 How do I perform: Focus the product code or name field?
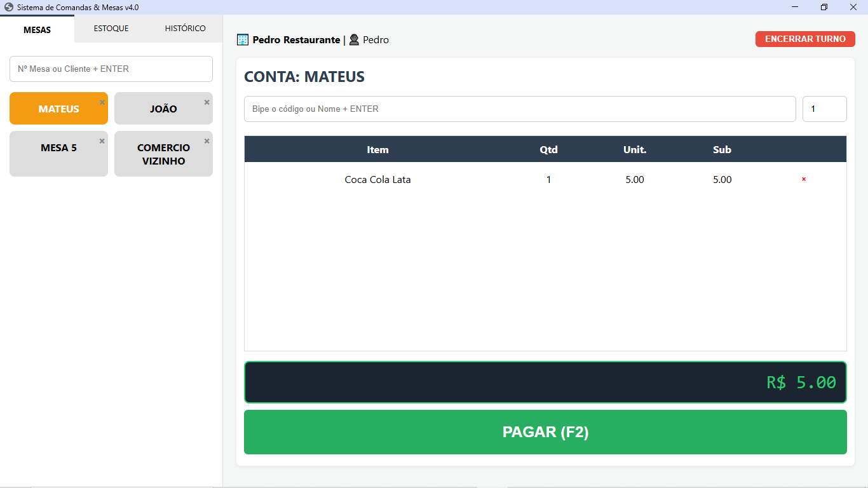pos(520,109)
